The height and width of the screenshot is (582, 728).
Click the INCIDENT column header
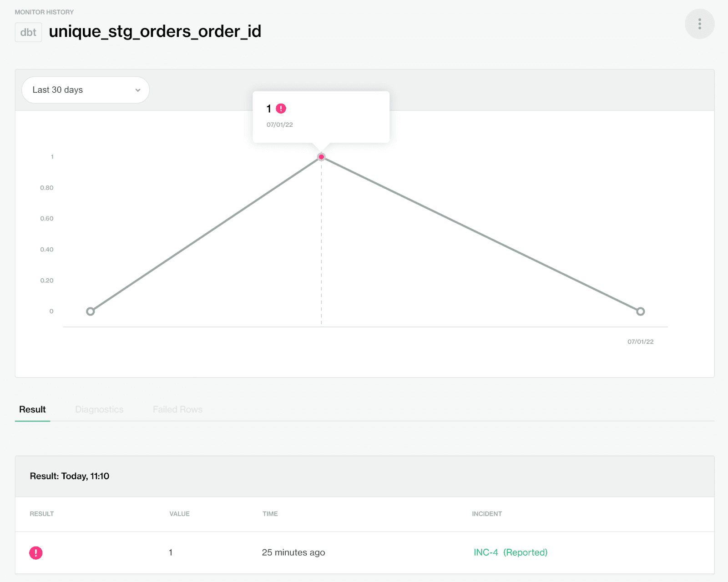pyautogui.click(x=487, y=514)
